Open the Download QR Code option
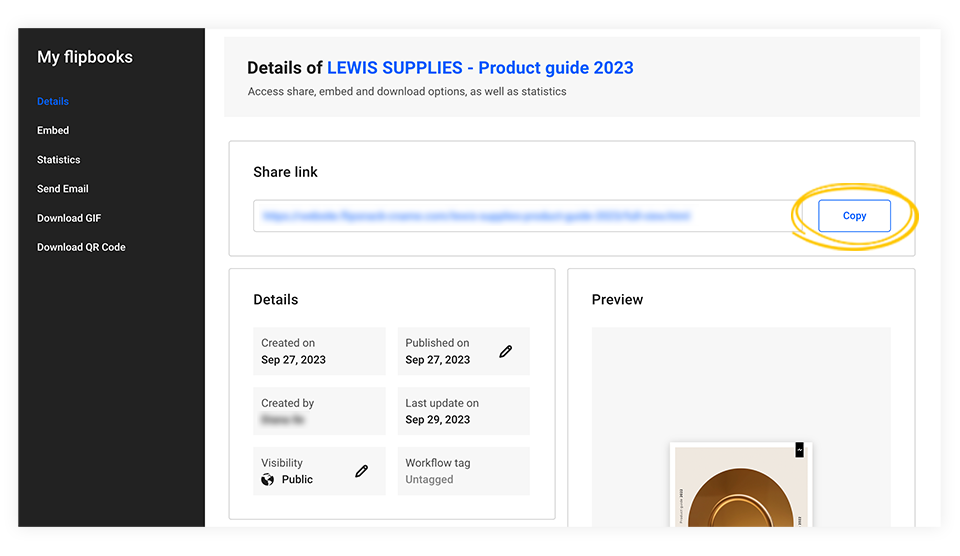This screenshot has width=960, height=556. [81, 247]
